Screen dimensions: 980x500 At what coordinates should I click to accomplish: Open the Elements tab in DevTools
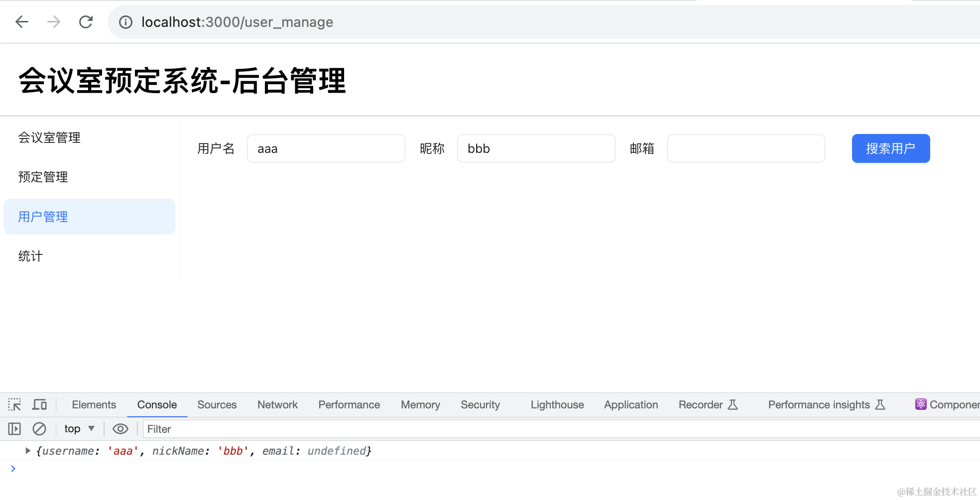(x=94, y=404)
